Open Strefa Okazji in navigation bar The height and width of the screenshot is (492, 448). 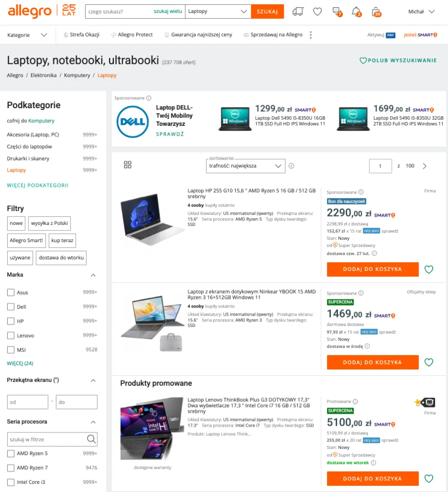pyautogui.click(x=81, y=35)
